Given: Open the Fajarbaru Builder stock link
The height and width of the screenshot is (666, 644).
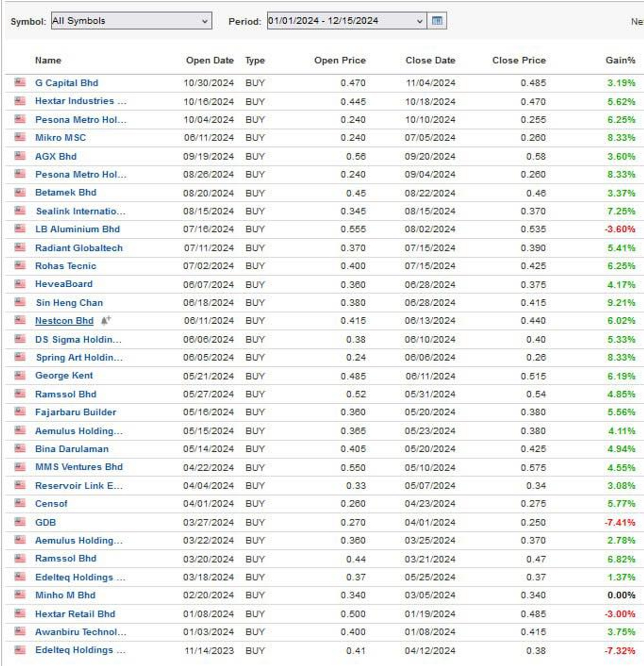Looking at the screenshot, I should [76, 412].
